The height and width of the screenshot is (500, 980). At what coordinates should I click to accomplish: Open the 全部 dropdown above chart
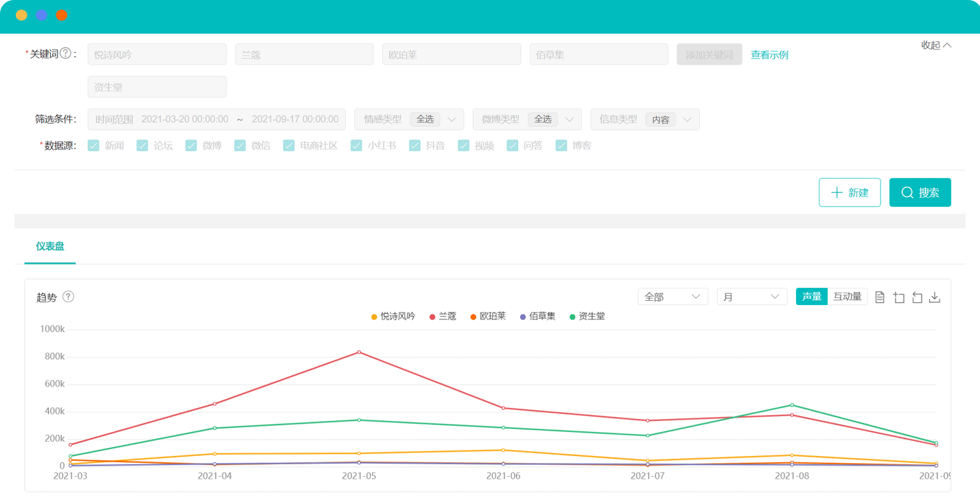click(x=673, y=297)
